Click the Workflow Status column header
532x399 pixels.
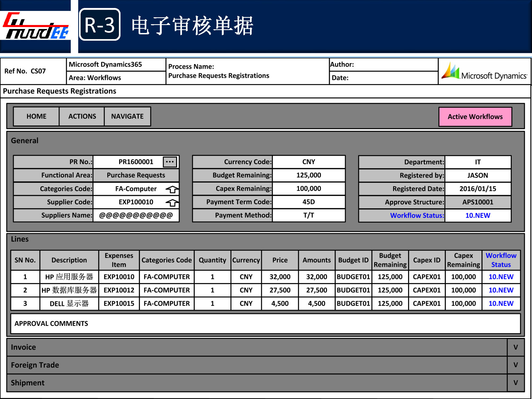click(x=501, y=260)
